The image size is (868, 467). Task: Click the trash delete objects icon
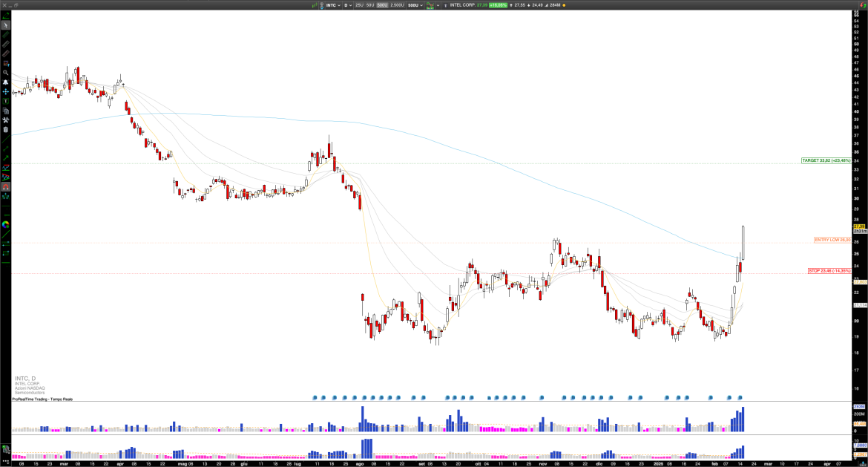tap(6, 129)
